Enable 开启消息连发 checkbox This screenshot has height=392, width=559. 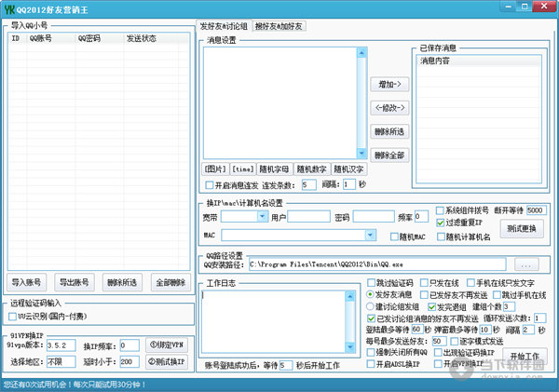pyautogui.click(x=210, y=185)
